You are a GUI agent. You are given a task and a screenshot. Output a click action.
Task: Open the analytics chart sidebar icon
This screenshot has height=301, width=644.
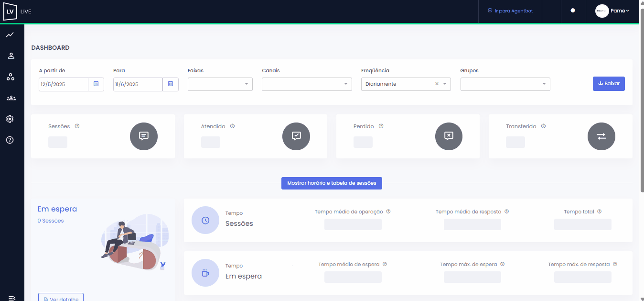pos(10,35)
